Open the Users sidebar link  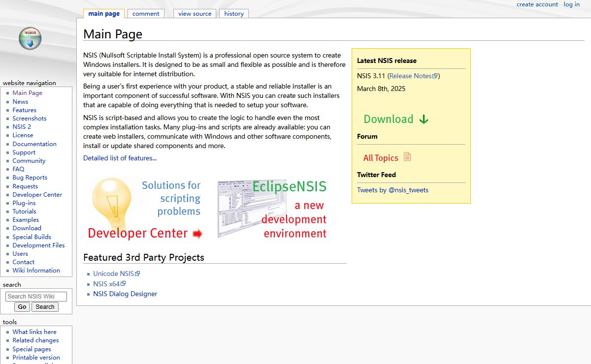click(x=20, y=254)
